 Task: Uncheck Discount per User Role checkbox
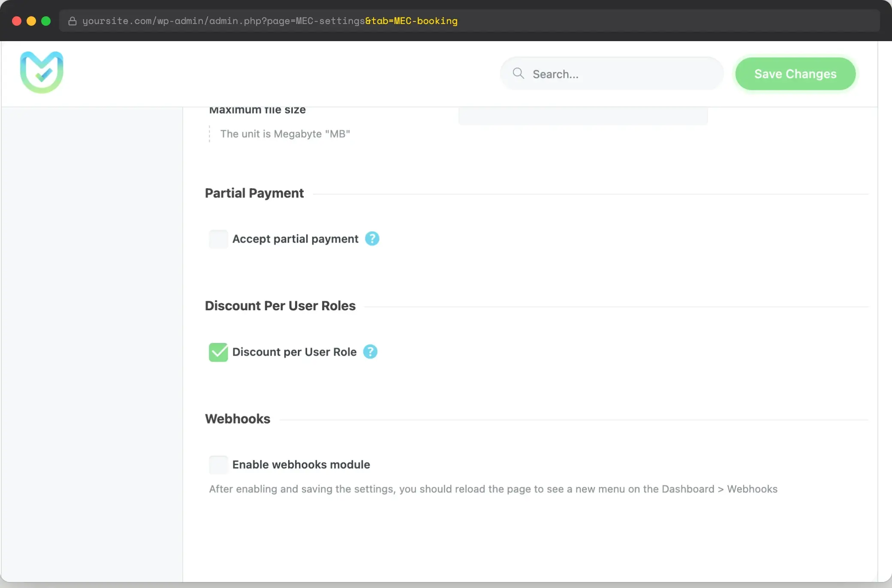coord(218,352)
